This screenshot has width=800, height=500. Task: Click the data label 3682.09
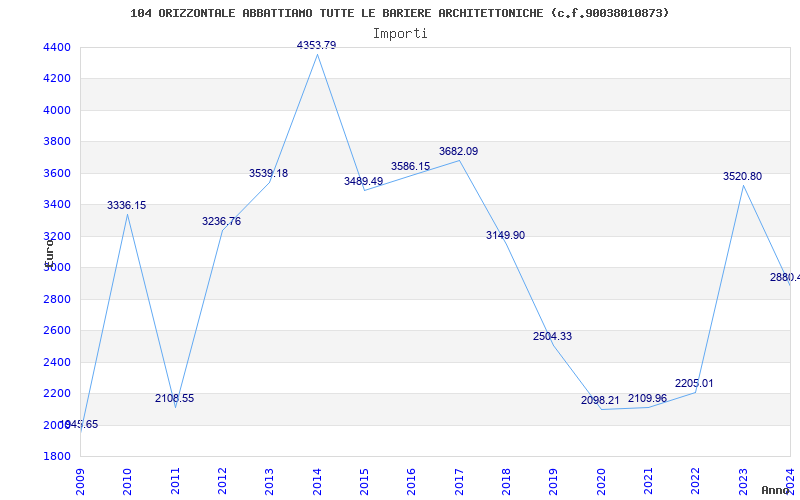459,152
